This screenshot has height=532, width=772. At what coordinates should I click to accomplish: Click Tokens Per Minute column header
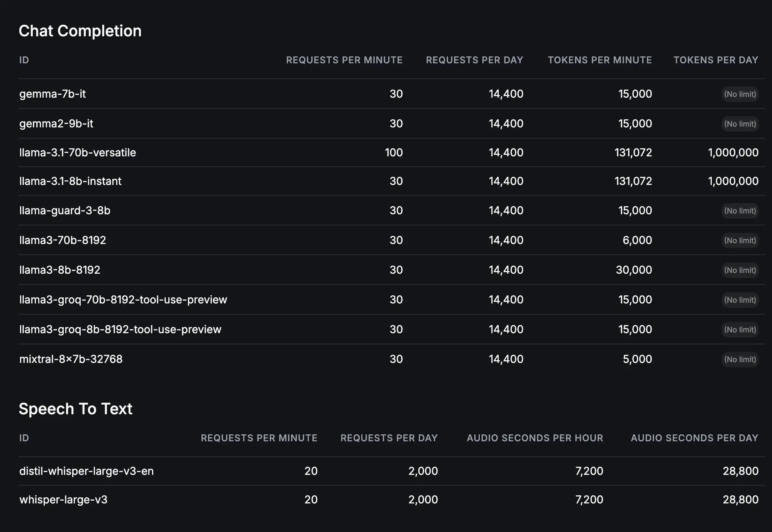tap(599, 60)
